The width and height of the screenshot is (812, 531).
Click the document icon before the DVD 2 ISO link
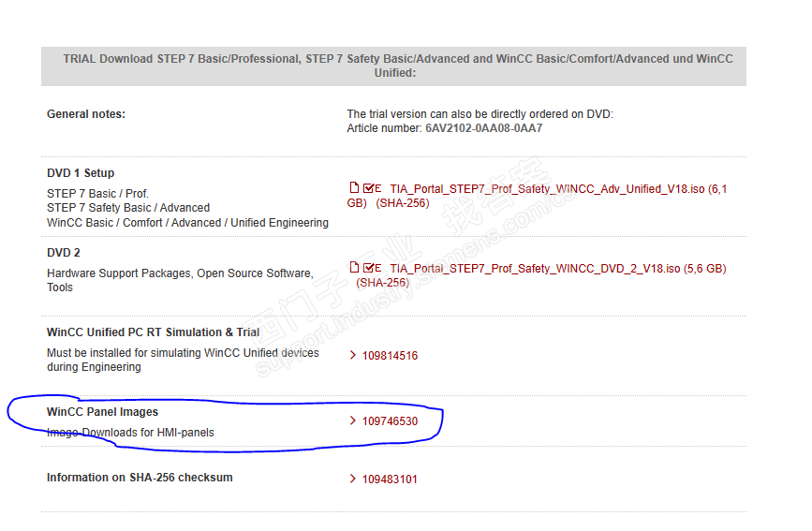pos(354,267)
